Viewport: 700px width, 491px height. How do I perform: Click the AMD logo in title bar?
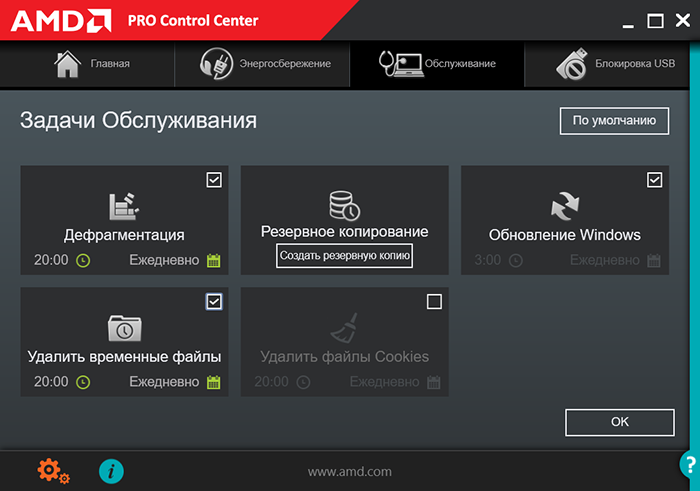click(x=61, y=21)
